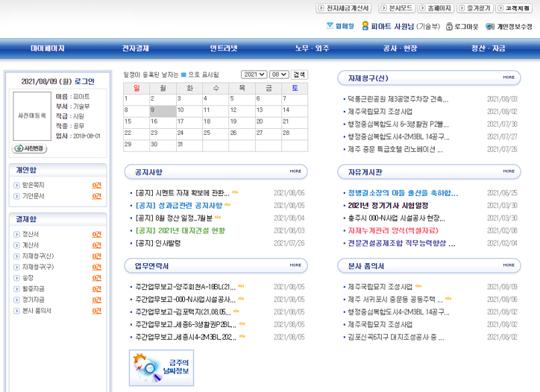
Task: Open the 공사 · 현장 menu
Action: (401, 48)
